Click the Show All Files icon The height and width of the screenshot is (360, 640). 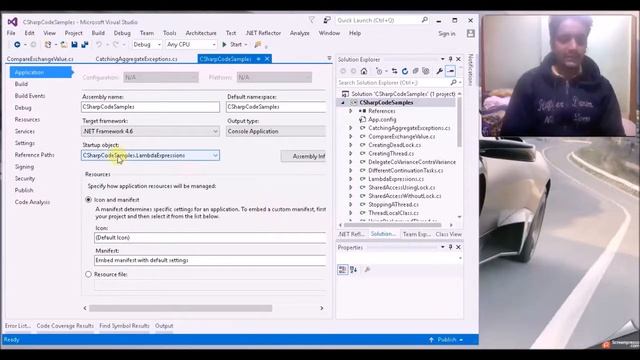pos(426,71)
